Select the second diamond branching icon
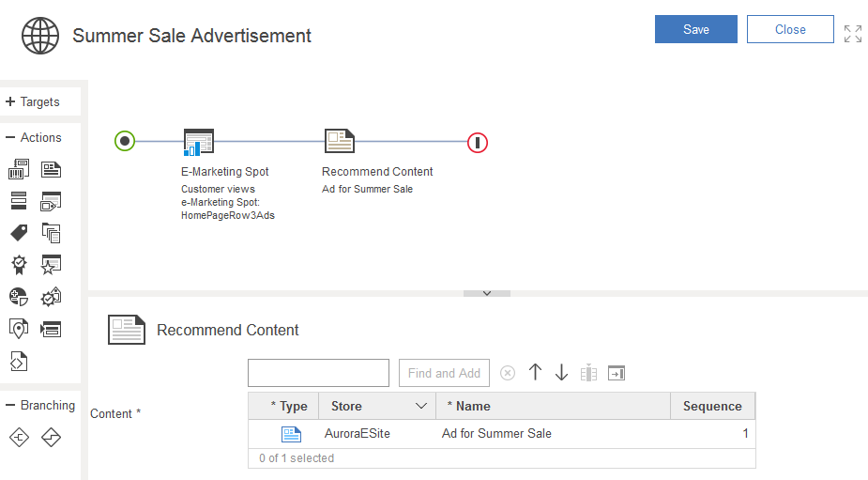The width and height of the screenshot is (868, 480). [x=51, y=438]
